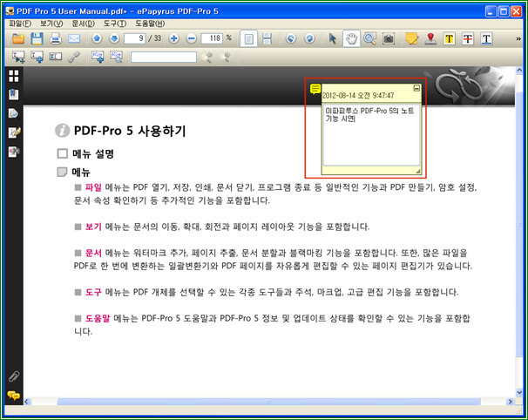
Task: Click the pink 파일 word in the document
Action: (x=93, y=187)
